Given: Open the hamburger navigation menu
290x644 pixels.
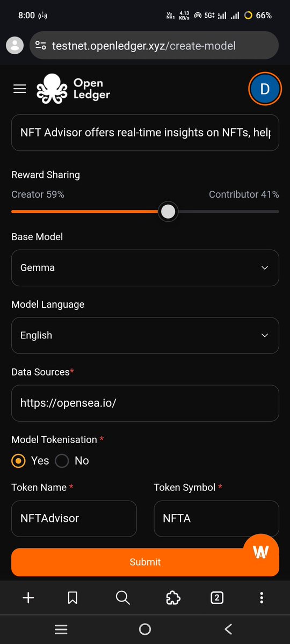Looking at the screenshot, I should (20, 89).
